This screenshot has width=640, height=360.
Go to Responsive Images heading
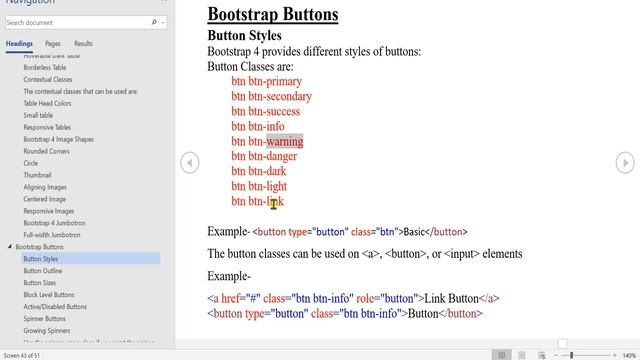pyautogui.click(x=49, y=211)
